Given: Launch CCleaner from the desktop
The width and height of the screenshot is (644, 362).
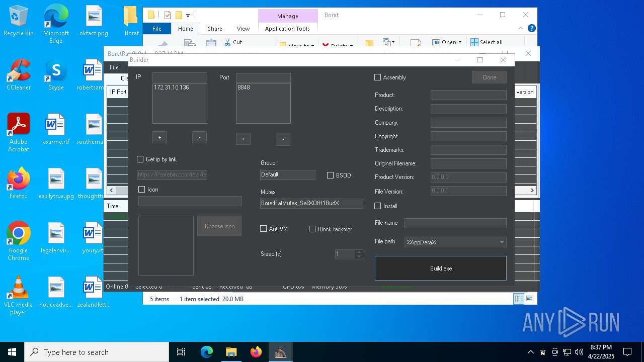Looking at the screenshot, I should coord(19,75).
